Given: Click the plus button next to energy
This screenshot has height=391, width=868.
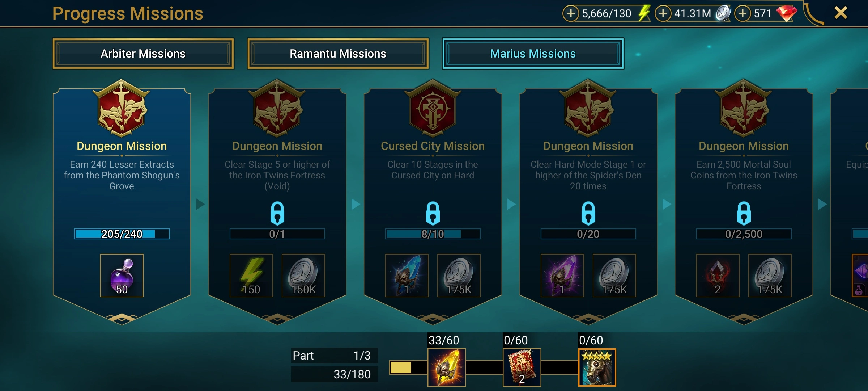Looking at the screenshot, I should pyautogui.click(x=571, y=14).
